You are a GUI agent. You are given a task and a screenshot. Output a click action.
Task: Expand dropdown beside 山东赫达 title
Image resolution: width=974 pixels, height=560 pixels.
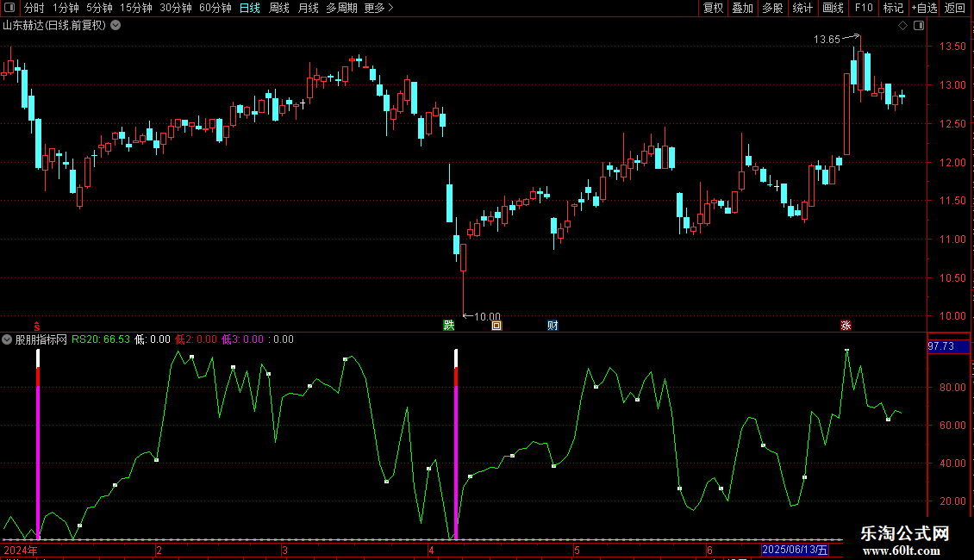coord(116,26)
